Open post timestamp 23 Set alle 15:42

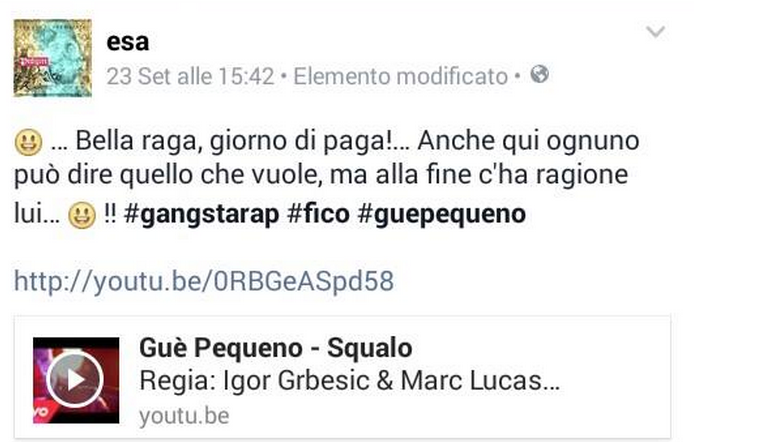pos(190,77)
